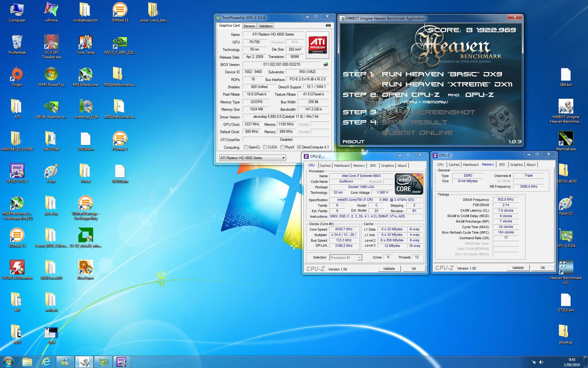The width and height of the screenshot is (588, 368).
Task: Click the Core Voltage value 1.360 V
Action: point(382,192)
